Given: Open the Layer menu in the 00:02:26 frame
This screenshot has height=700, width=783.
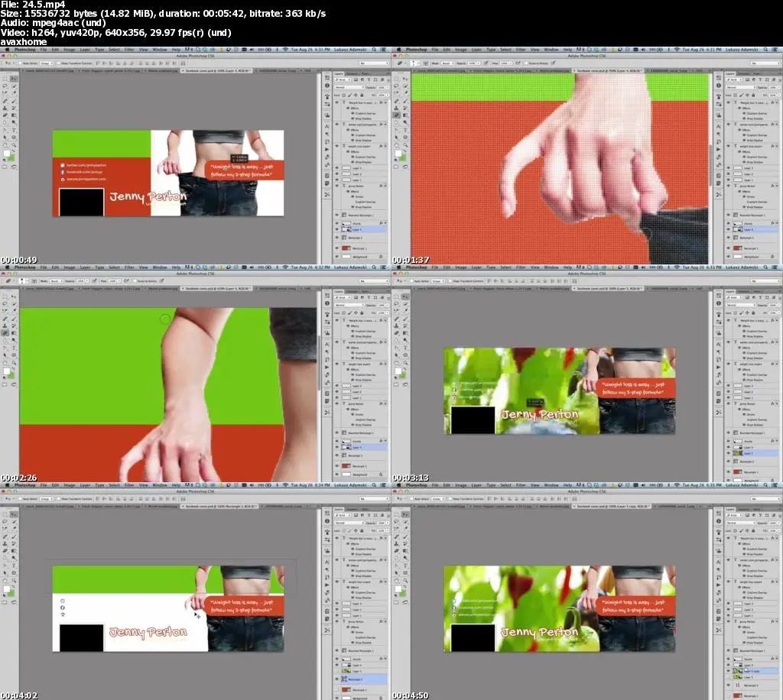Looking at the screenshot, I should coord(85,267).
